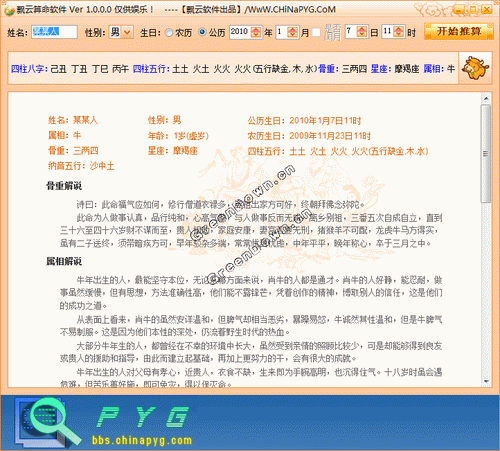Toggle the leap month checkbox after 月
Viewport: 500px width, 451px height.
(x=316, y=32)
